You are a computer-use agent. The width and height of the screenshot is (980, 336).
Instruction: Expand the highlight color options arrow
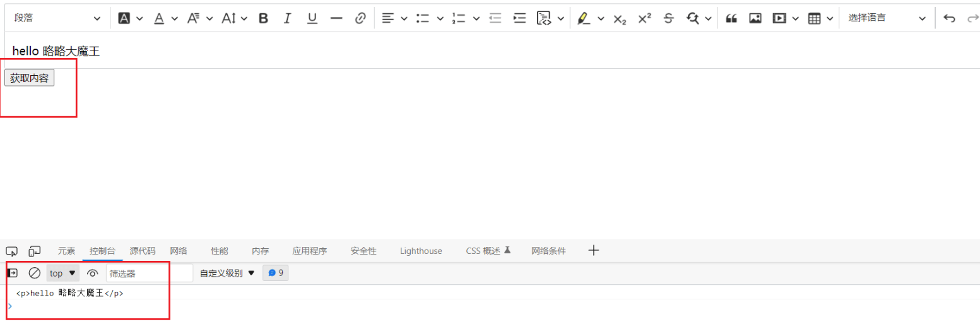[601, 18]
